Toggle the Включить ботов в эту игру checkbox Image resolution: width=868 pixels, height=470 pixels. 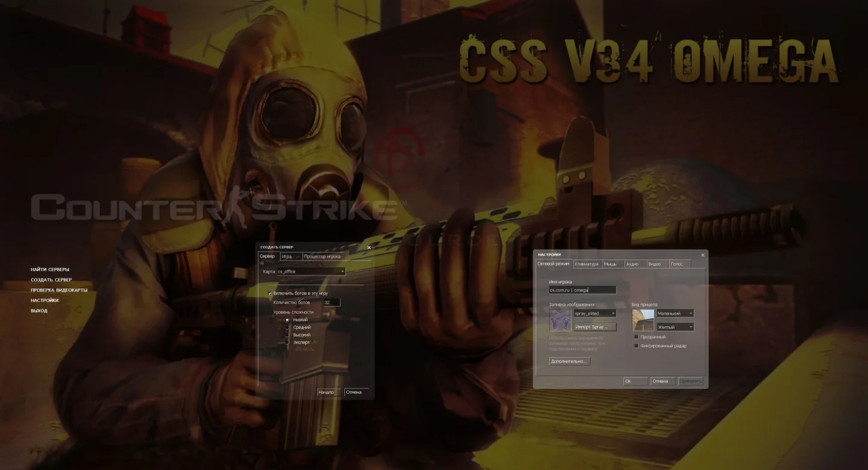pyautogui.click(x=270, y=293)
